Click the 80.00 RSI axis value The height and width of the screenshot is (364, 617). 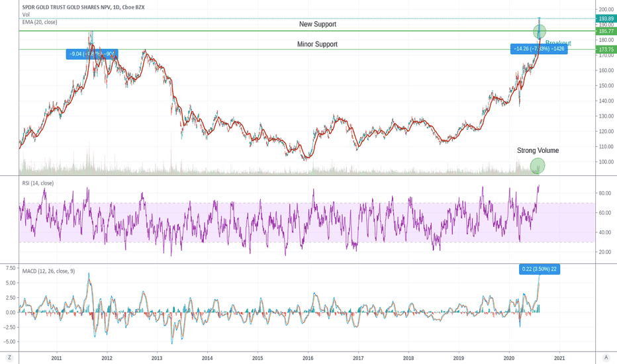click(x=605, y=193)
